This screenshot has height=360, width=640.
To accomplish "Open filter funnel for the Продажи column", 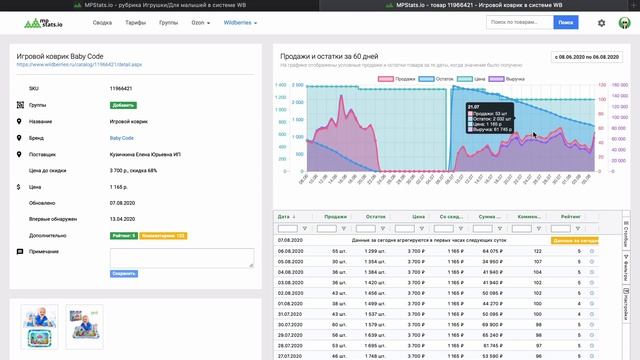I will pyautogui.click(x=344, y=229).
